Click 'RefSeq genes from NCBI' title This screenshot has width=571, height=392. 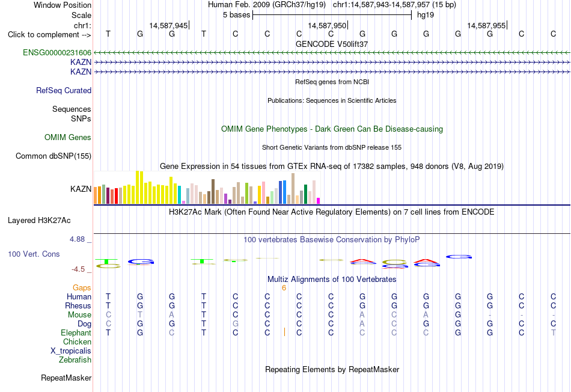[x=332, y=82]
